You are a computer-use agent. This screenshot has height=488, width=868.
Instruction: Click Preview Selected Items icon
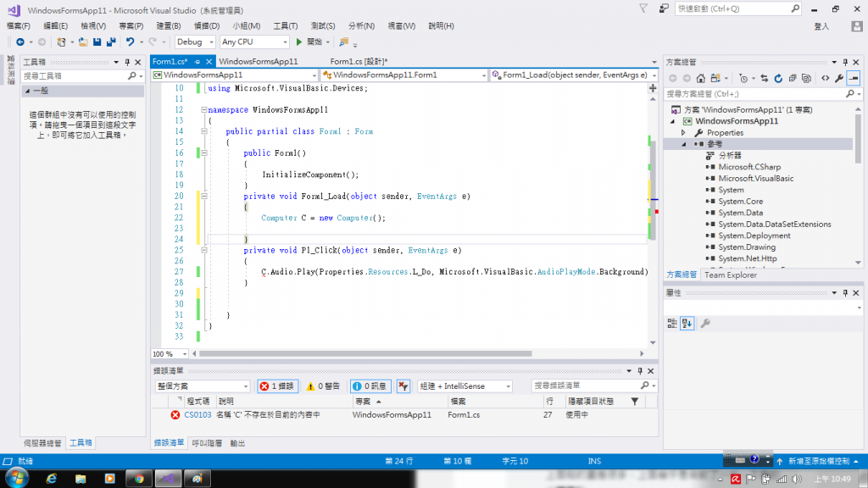(x=854, y=79)
